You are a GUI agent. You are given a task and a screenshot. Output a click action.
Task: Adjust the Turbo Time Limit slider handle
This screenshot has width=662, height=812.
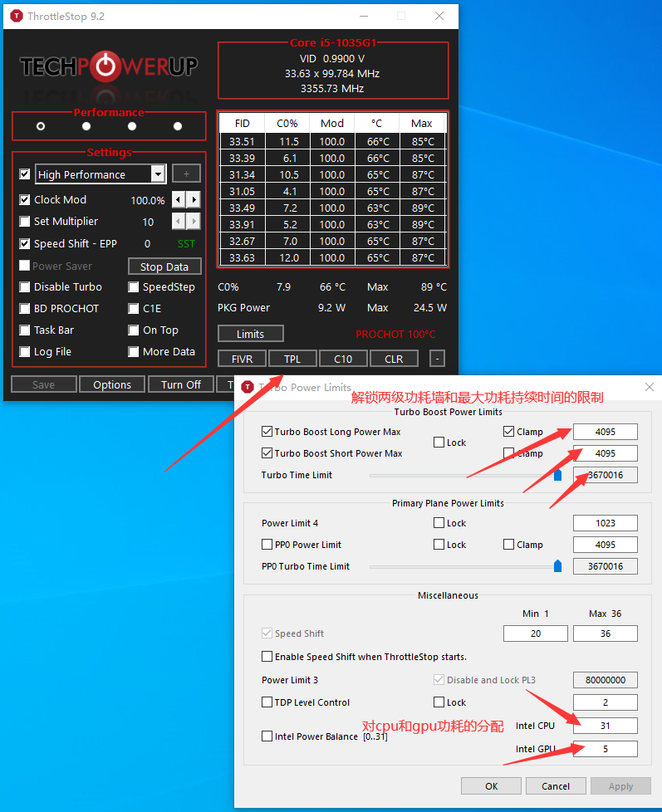point(557,475)
